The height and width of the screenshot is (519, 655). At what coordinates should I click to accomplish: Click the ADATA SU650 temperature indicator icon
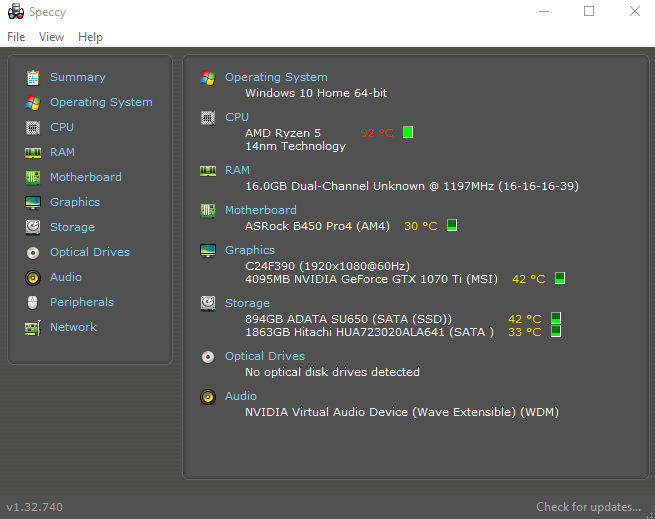(556, 318)
